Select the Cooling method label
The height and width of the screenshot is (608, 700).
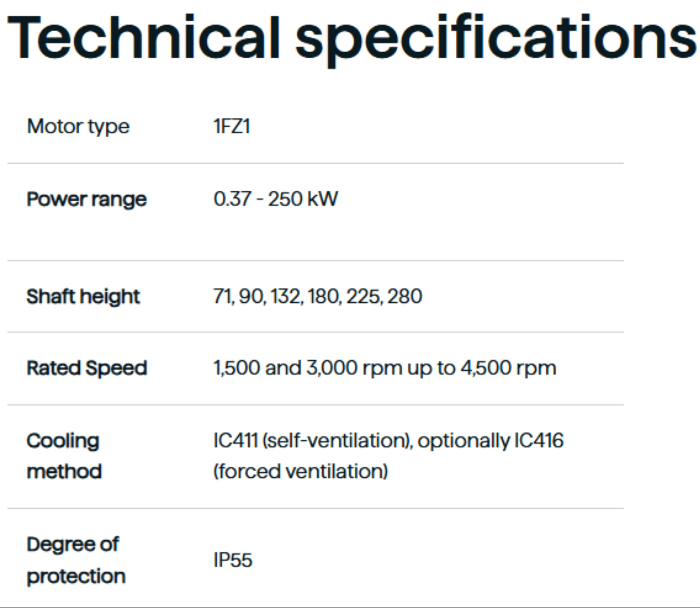[65, 456]
